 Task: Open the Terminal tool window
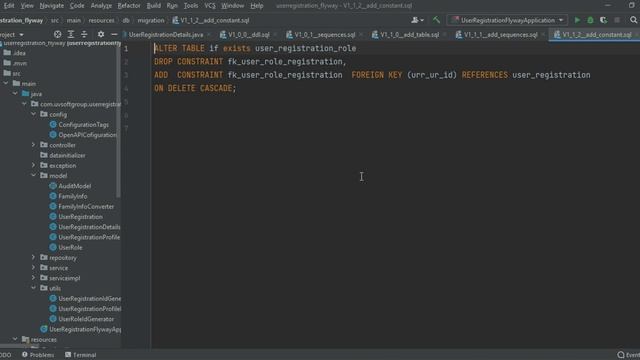[80, 355]
